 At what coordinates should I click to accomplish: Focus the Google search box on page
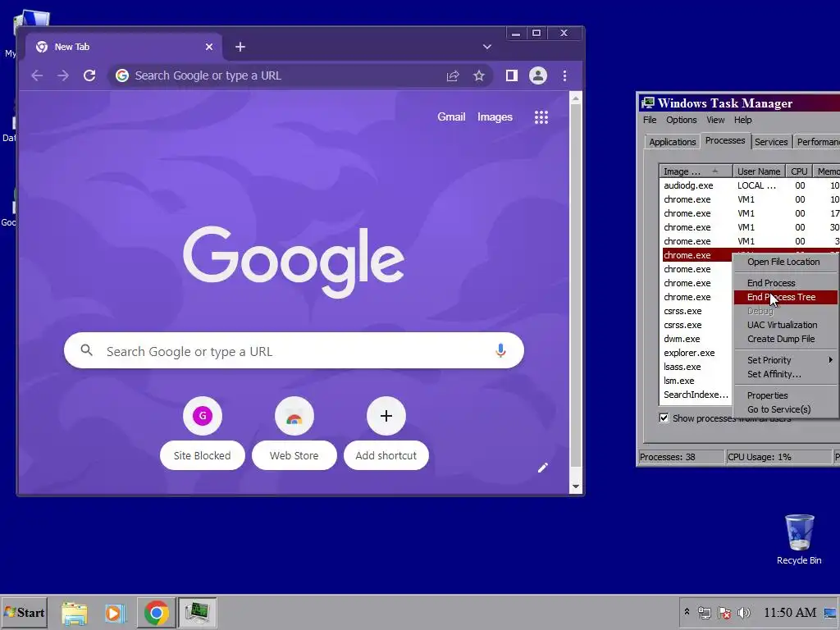coord(294,350)
